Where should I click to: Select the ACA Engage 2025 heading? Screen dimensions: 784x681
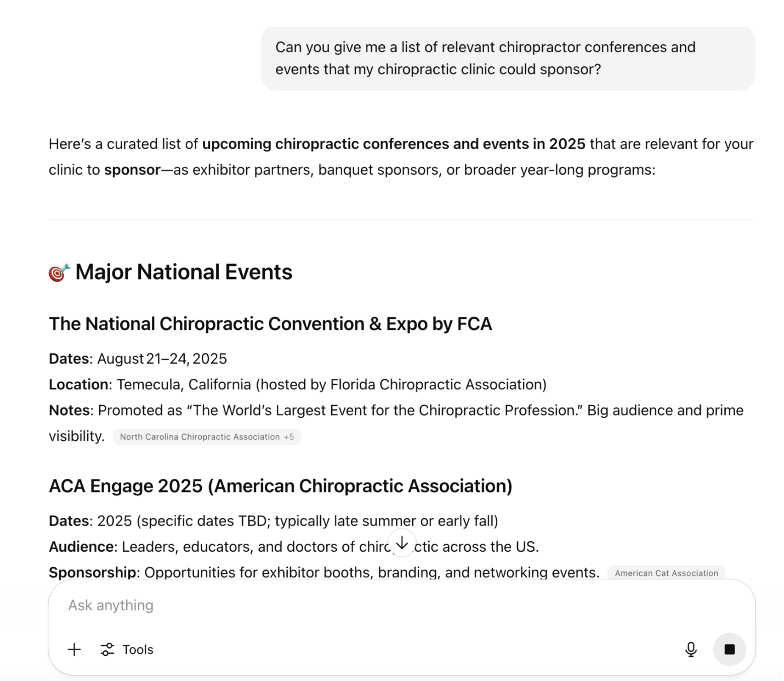tap(280, 486)
